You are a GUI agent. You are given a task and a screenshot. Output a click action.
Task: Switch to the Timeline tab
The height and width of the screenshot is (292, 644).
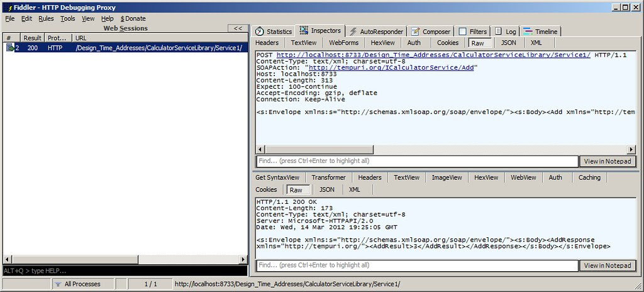point(540,31)
